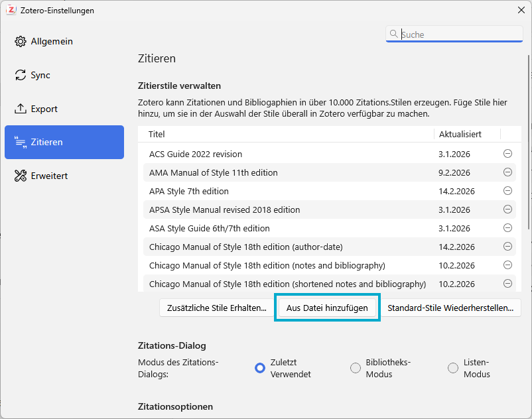Viewport: 532px width, 419px height.
Task: Click Zusätzliche Stile Erhalten button
Action: coord(216,308)
